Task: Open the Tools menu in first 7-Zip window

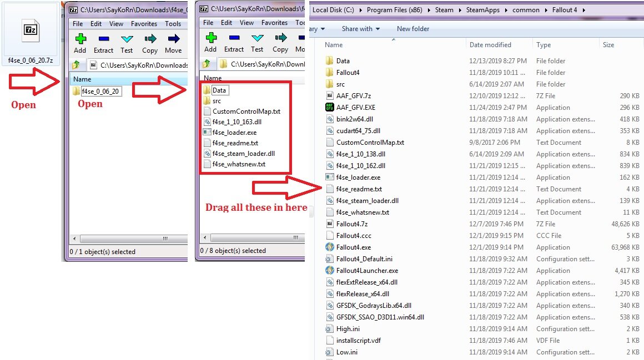Action: point(173,24)
